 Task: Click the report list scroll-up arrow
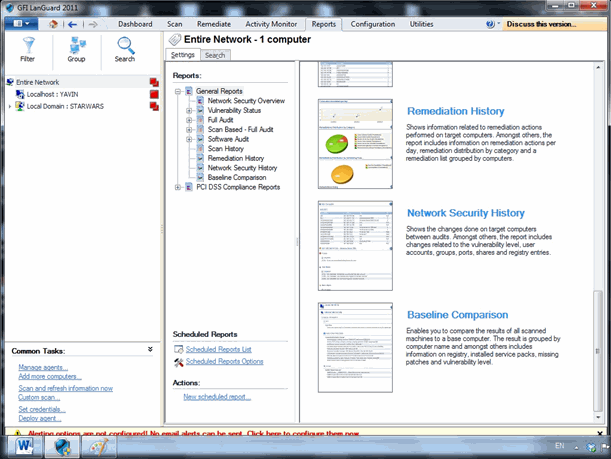pos(598,67)
